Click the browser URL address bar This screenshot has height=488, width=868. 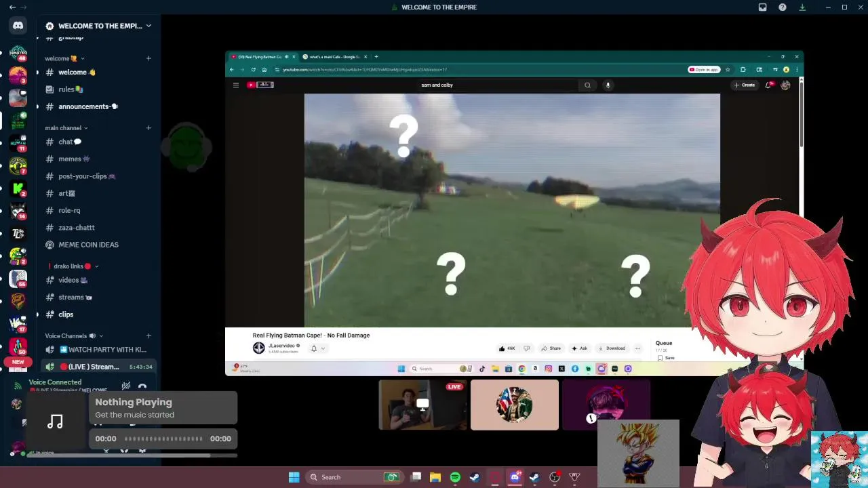point(481,70)
